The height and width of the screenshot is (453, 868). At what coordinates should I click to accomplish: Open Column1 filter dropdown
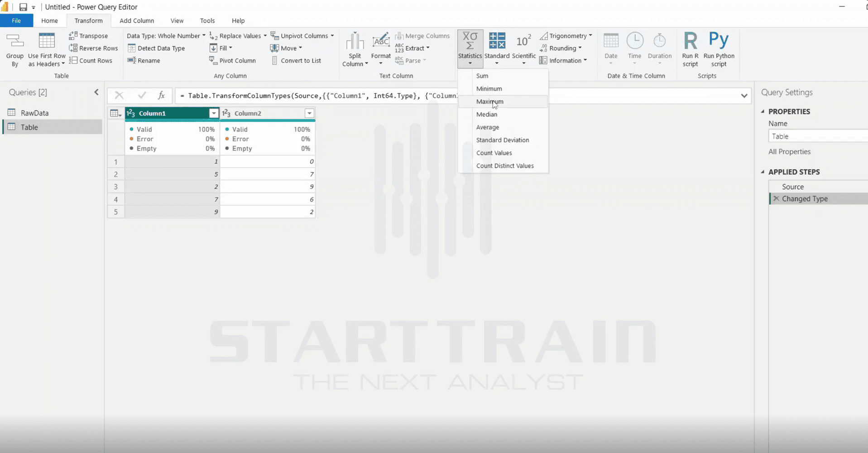pos(214,113)
